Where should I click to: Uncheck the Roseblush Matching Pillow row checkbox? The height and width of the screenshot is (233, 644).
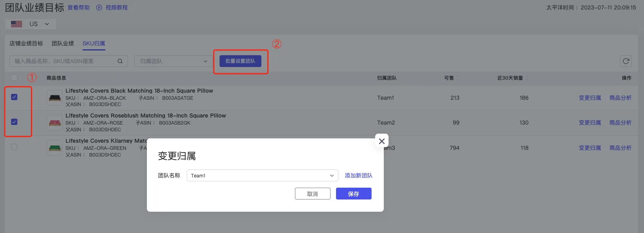point(14,122)
